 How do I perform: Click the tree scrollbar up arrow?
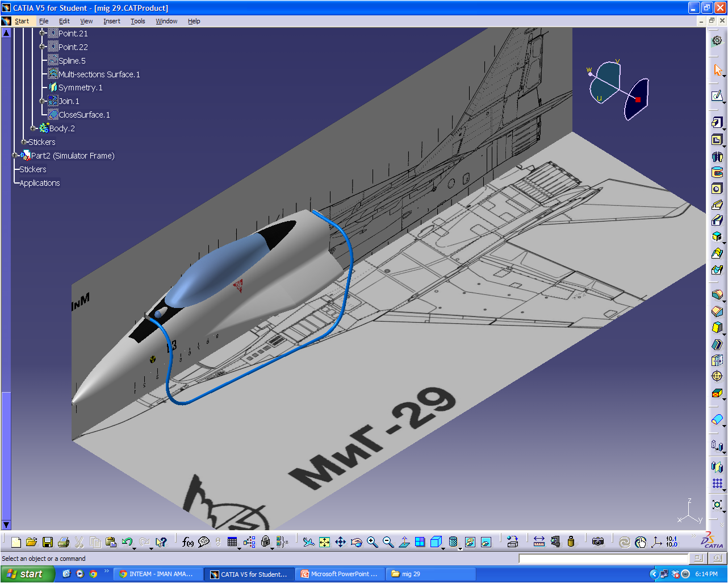pyautogui.click(x=6, y=32)
